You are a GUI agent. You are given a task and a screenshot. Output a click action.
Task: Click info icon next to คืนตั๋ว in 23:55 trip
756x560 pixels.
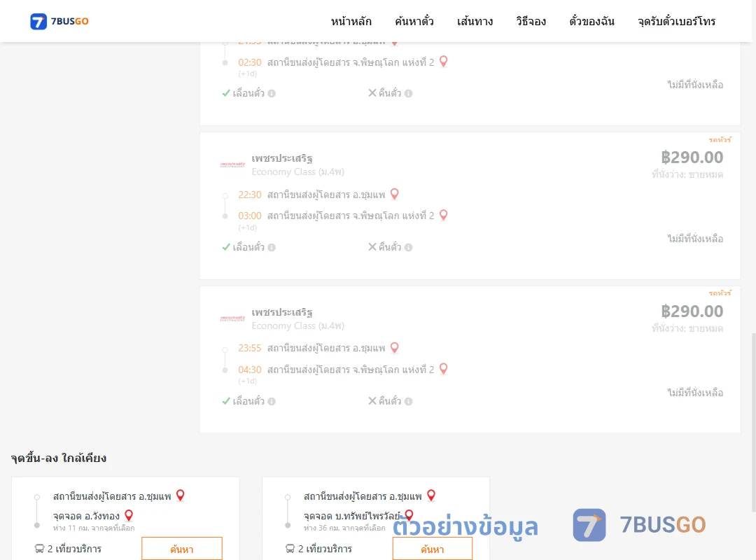tap(408, 401)
